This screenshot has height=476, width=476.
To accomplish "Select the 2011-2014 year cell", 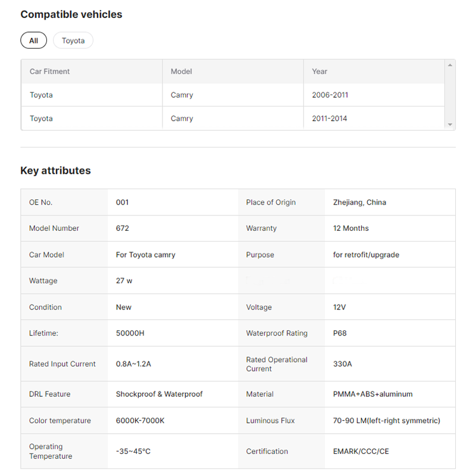I will [330, 118].
